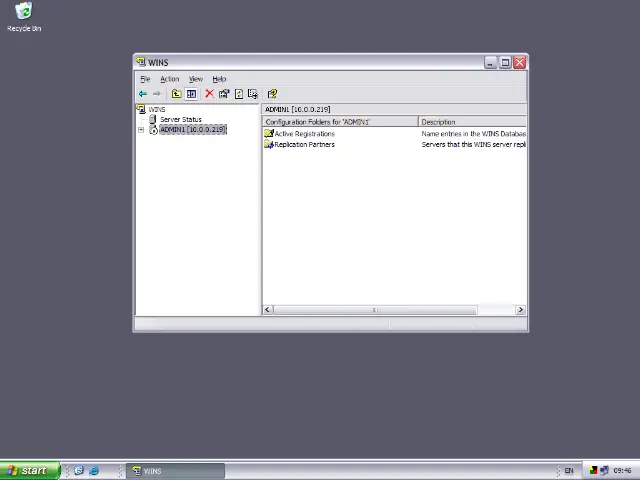Viewport: 640px width, 480px height.
Task: Click the Active Registrations folder icon
Action: 269,133
